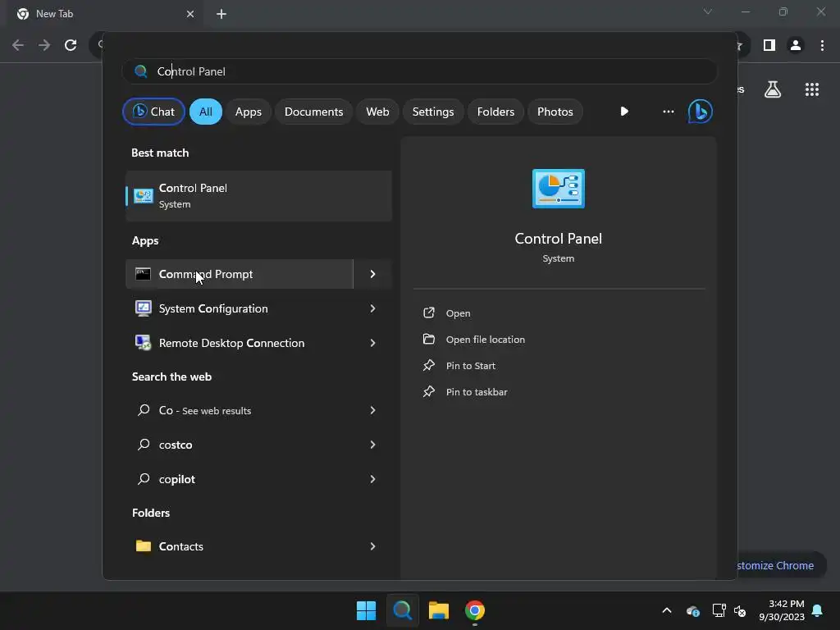The width and height of the screenshot is (840, 630).
Task: Open a new Chrome tab with plus
Action: coord(221,14)
